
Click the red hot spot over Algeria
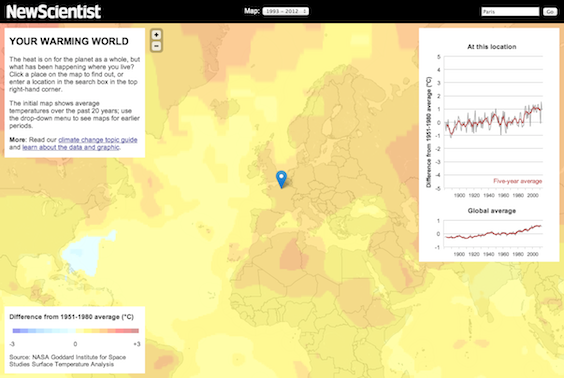pos(292,255)
